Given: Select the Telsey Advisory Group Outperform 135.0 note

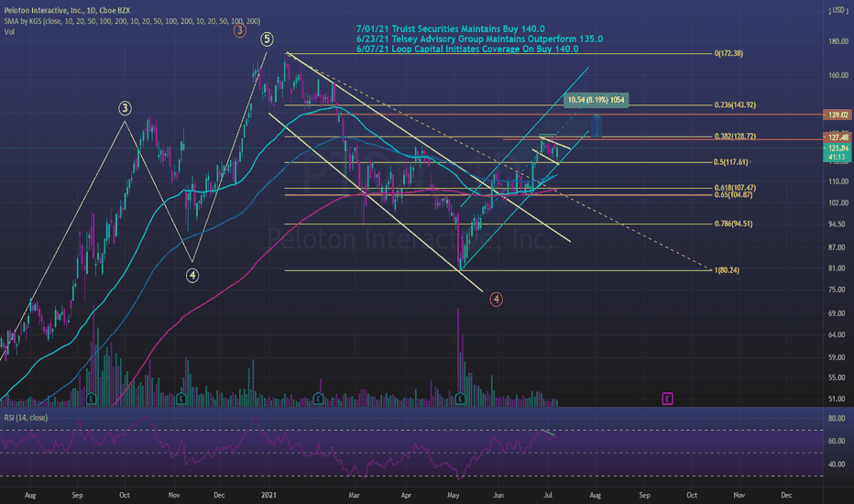Looking at the screenshot, I should coord(479,39).
